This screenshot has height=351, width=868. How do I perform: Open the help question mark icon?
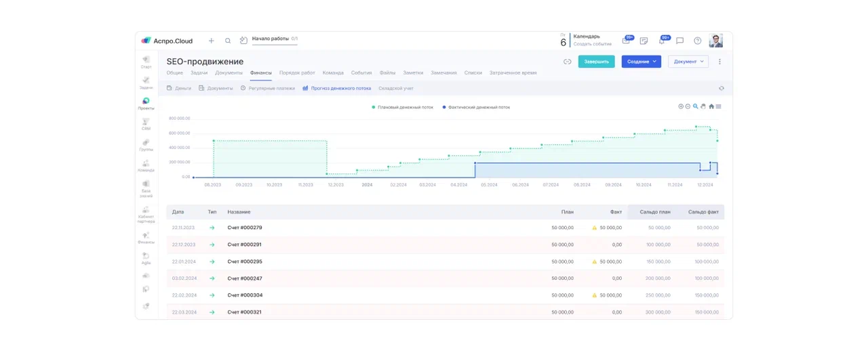697,41
